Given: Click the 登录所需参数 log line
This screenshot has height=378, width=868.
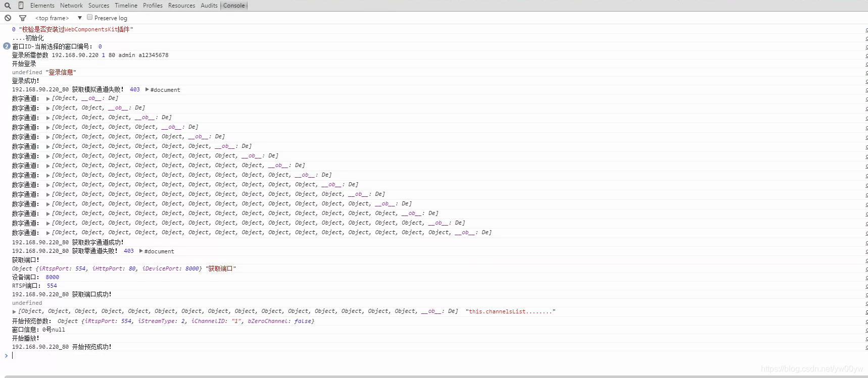Looking at the screenshot, I should [x=90, y=55].
